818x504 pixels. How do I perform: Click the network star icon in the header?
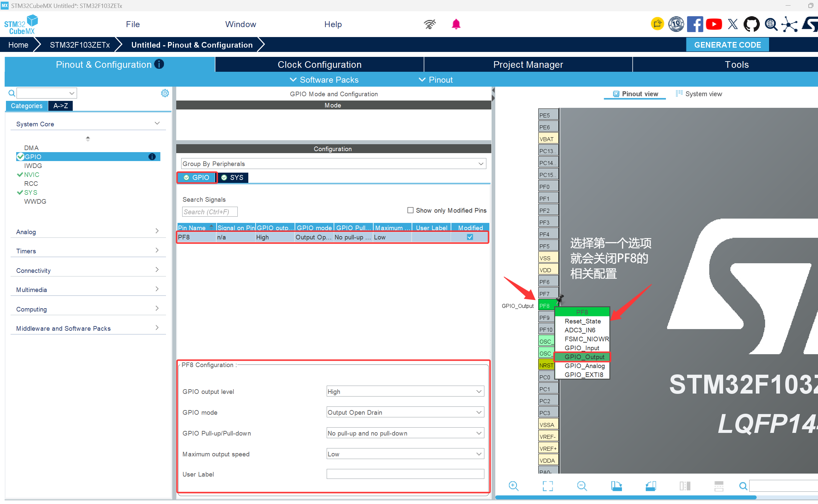coord(790,24)
